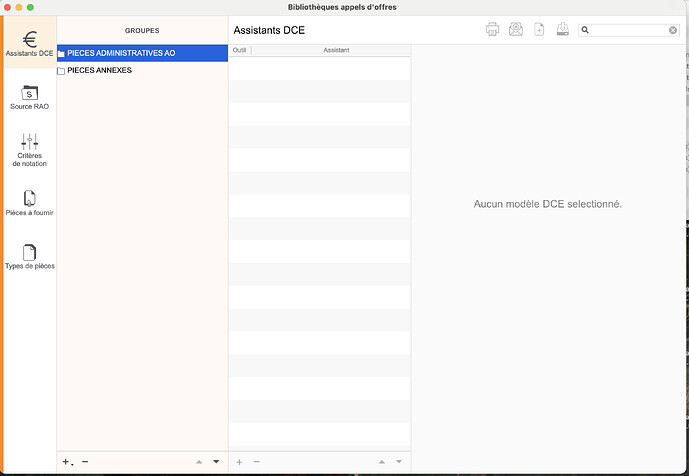689x476 pixels.
Task: Open the add group plus menu
Action: (67, 462)
